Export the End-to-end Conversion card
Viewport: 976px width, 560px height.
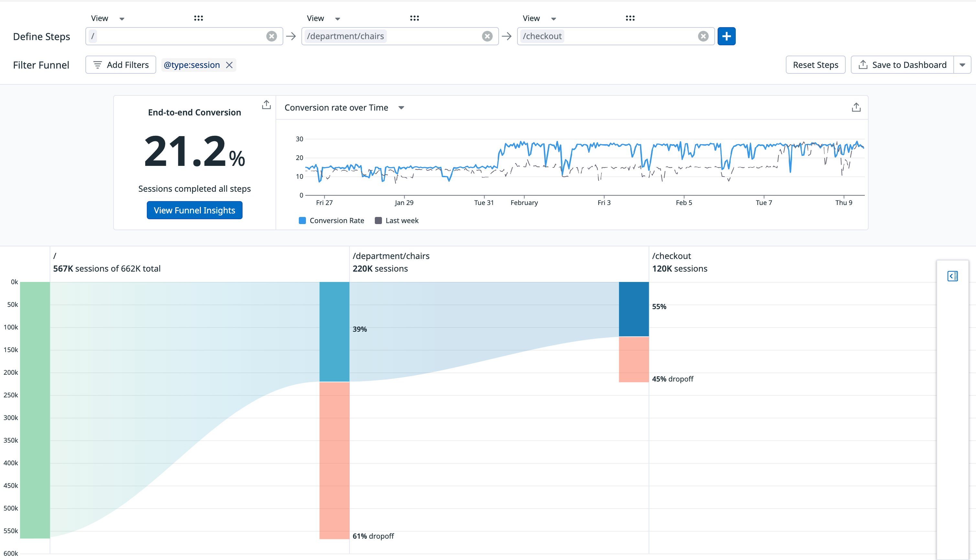click(266, 104)
